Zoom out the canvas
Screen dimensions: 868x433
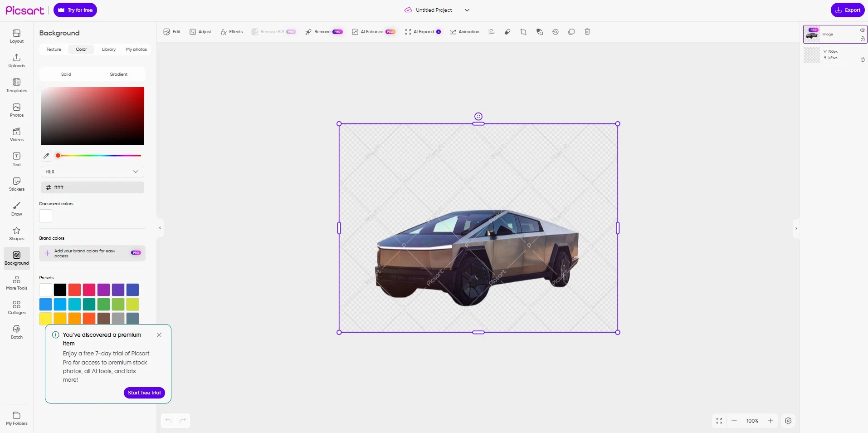(734, 421)
